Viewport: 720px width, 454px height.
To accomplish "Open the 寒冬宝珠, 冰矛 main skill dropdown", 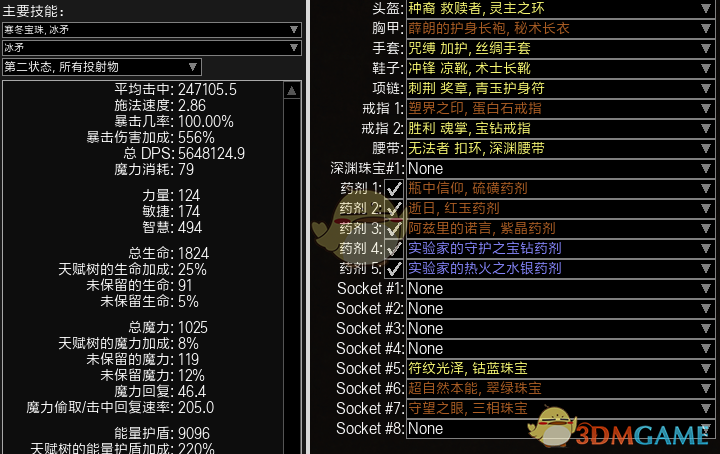I will pyautogui.click(x=152, y=30).
